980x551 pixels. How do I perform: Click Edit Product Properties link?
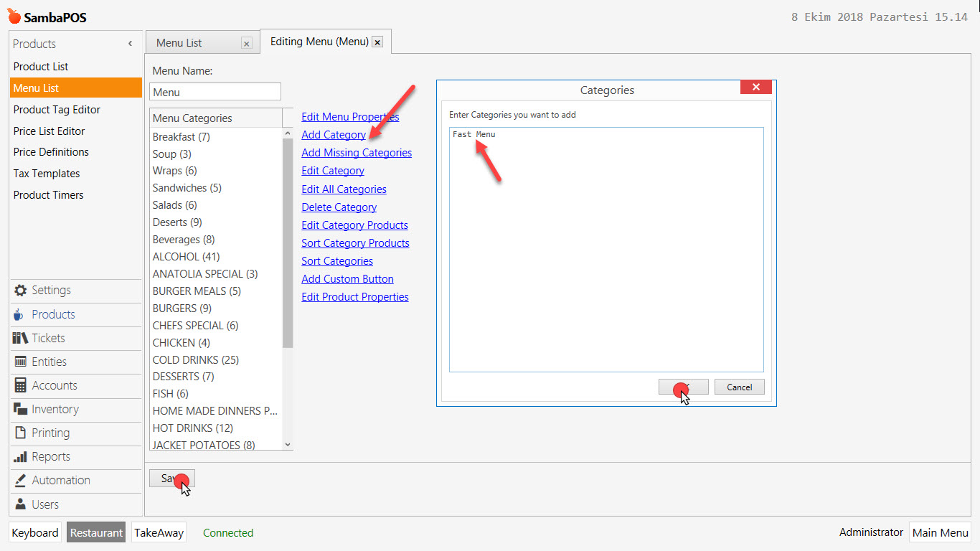click(355, 297)
